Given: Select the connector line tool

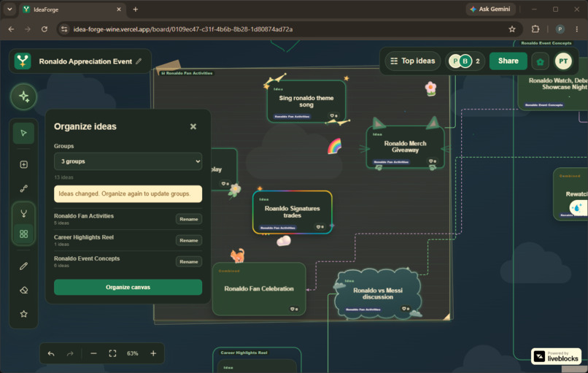Looking at the screenshot, I should click(23, 188).
